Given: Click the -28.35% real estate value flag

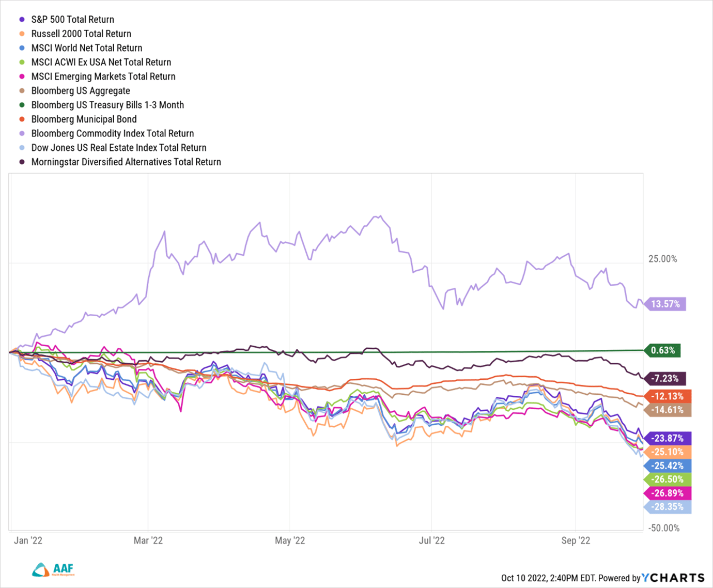Looking at the screenshot, I should coord(667,507).
